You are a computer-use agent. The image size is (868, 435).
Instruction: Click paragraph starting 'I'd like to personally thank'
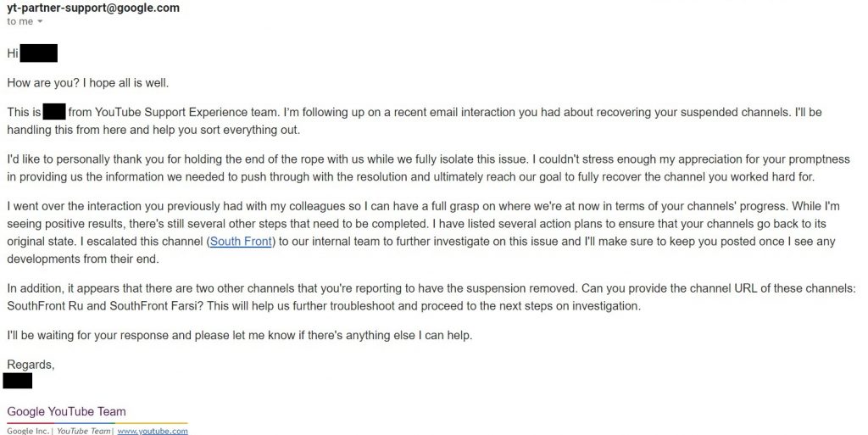[x=428, y=168]
